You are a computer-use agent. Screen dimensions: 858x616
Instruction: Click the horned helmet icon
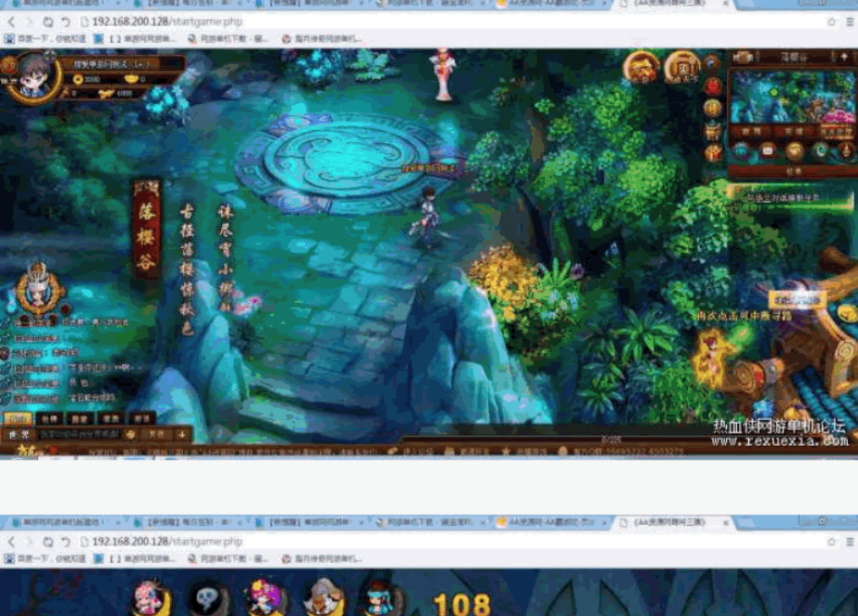click(712, 130)
